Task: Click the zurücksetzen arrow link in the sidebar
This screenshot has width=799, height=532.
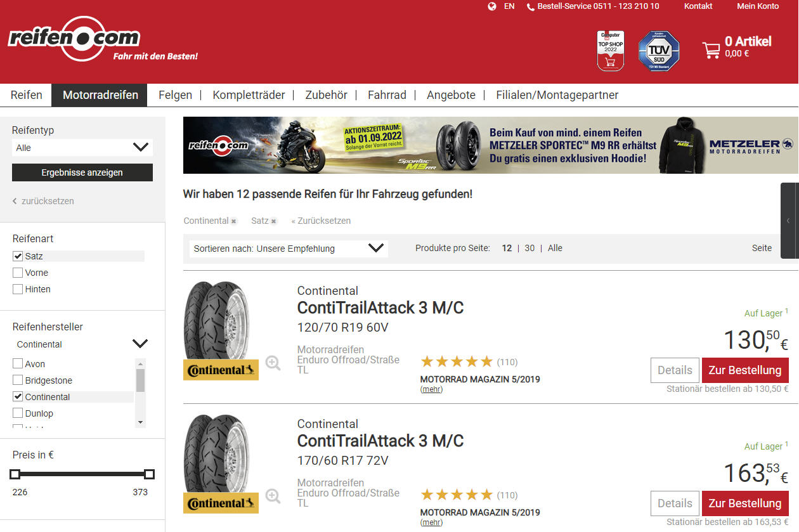Action: pos(43,201)
